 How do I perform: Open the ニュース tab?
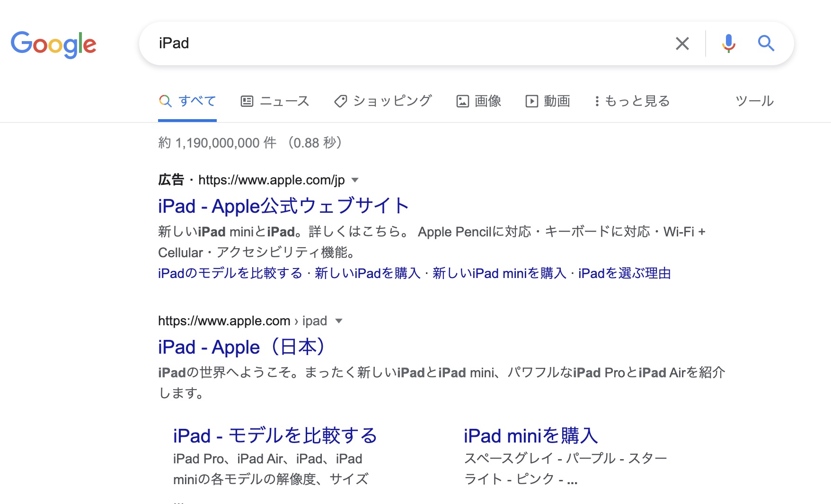click(275, 101)
